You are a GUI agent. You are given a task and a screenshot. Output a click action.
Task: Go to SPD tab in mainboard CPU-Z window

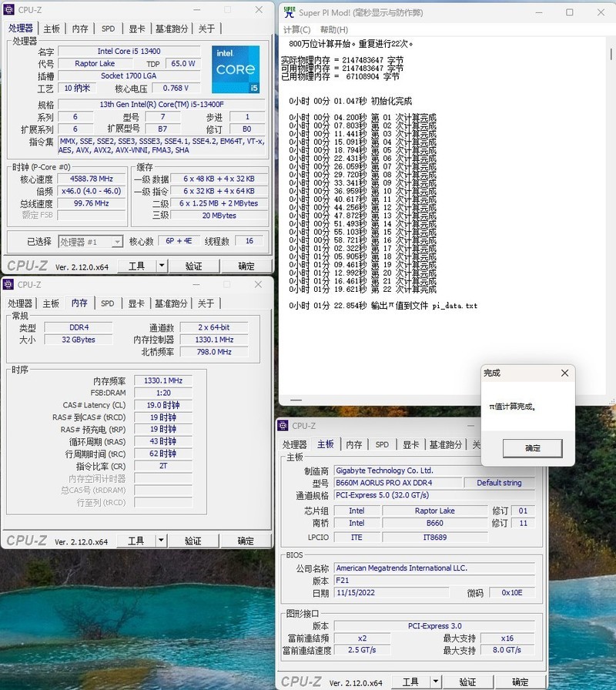point(382,444)
